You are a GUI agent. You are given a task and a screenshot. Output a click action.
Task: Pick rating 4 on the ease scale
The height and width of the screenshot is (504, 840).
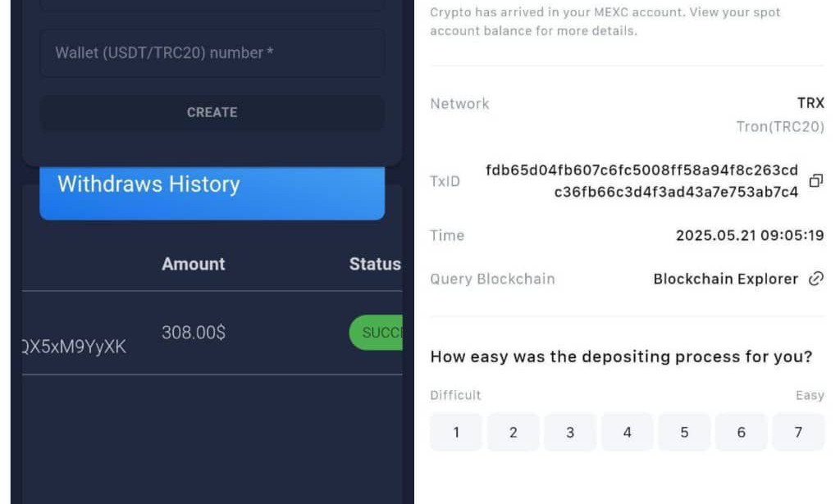tap(628, 433)
